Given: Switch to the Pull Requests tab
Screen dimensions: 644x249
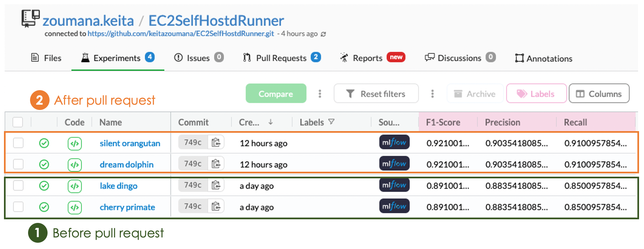Looking at the screenshot, I should (x=281, y=58).
